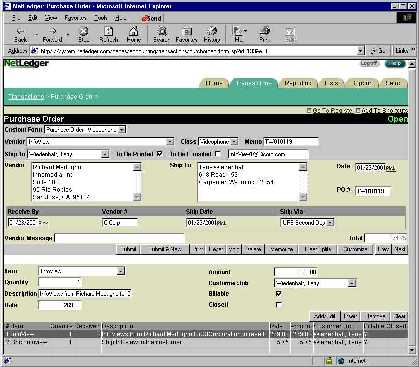
Task: Click the Send item in the menu bar
Action: click(x=151, y=18)
